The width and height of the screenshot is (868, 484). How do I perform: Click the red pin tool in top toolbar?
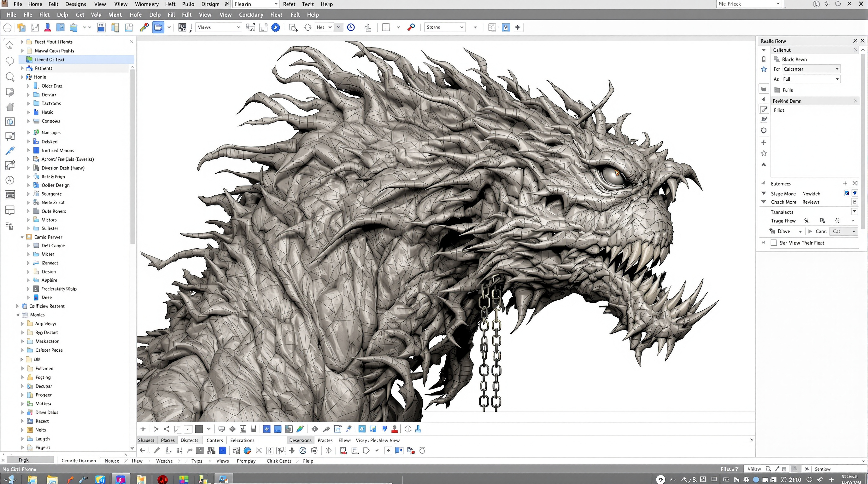pos(411,27)
